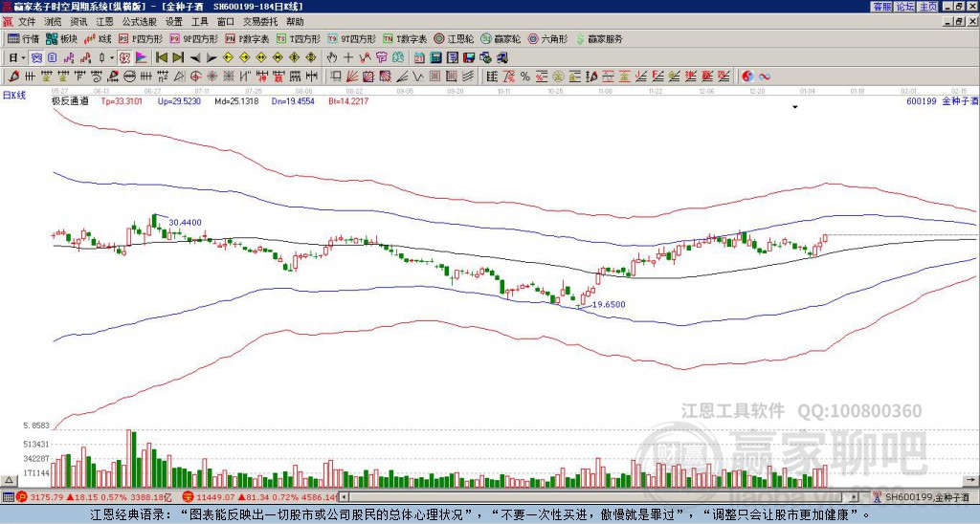Open the 帮助 menu
This screenshot has width=980, height=524.
295,22
